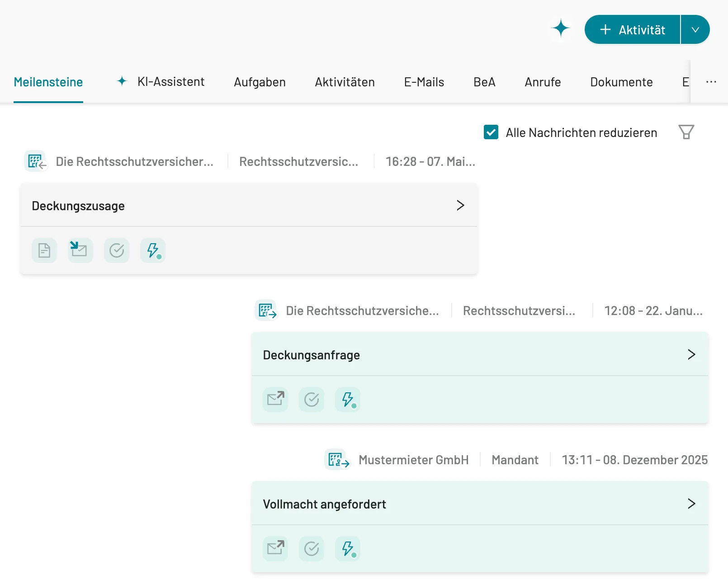Expand the Deckungszusage message chevron
This screenshot has width=728, height=584.
click(x=460, y=205)
